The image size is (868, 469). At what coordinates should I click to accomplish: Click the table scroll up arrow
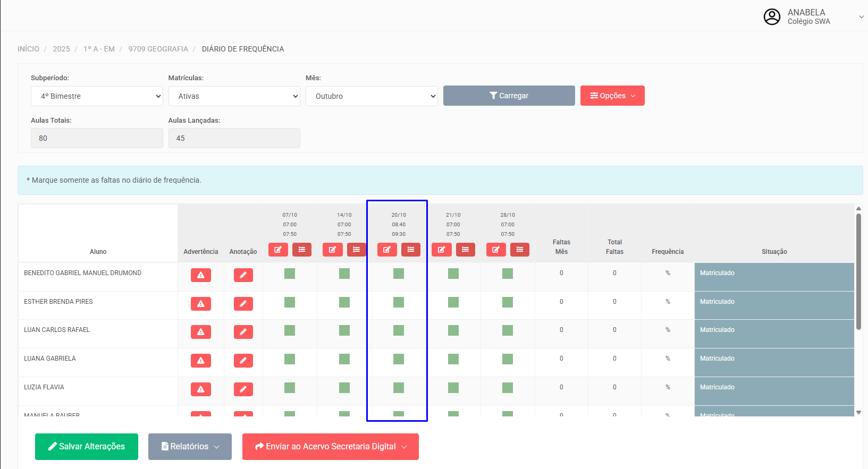[x=858, y=209]
